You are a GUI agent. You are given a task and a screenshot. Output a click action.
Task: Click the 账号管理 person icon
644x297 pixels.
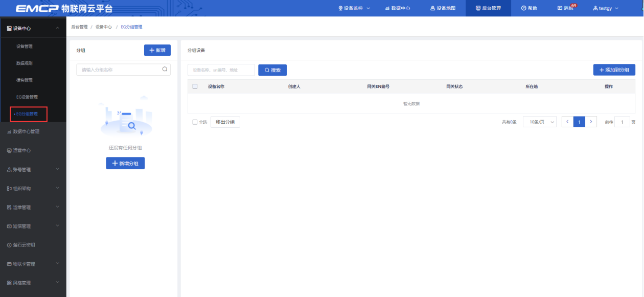[x=9, y=169]
